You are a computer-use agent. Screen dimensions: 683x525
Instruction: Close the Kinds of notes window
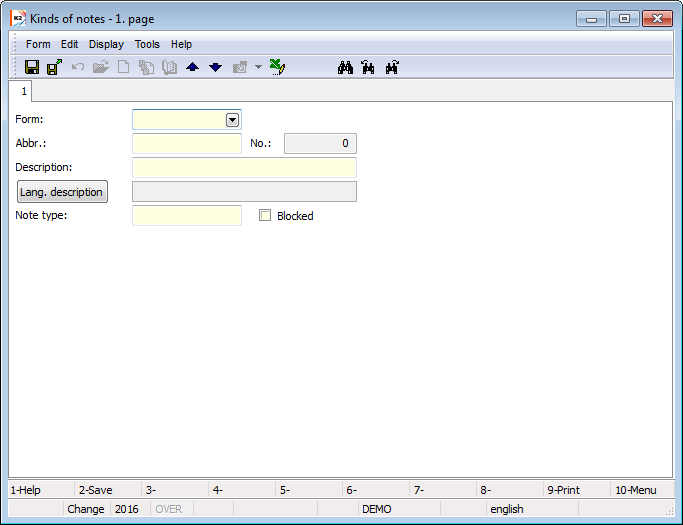coord(657,19)
